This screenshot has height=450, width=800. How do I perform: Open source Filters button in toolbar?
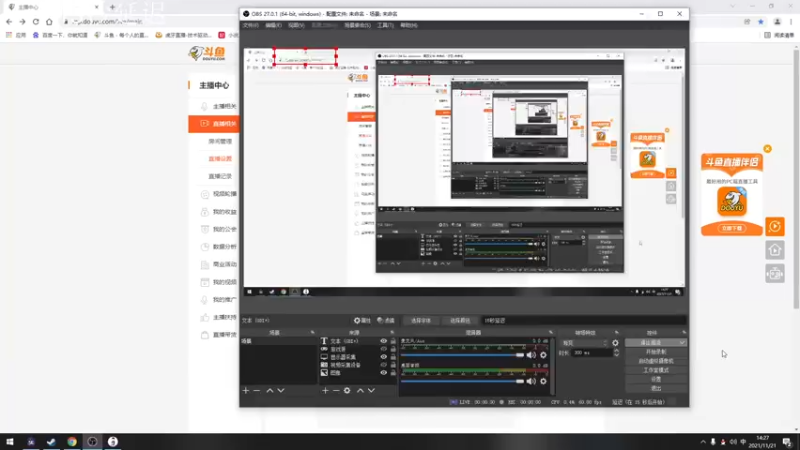click(386, 320)
